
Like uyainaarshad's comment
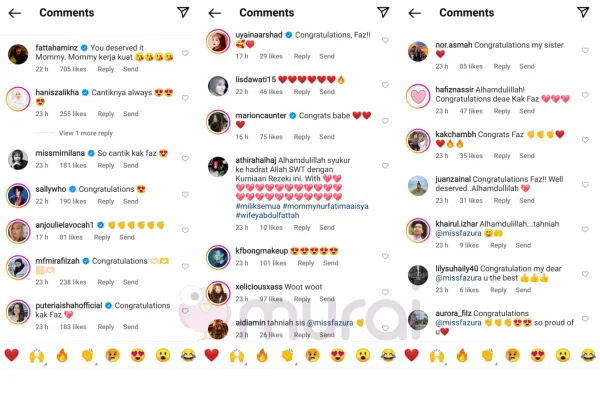[x=385, y=40]
